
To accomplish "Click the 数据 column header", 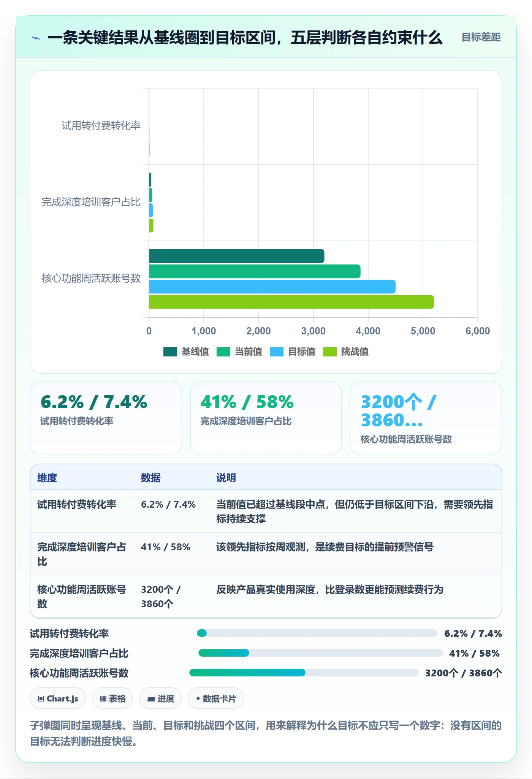I will click(151, 478).
